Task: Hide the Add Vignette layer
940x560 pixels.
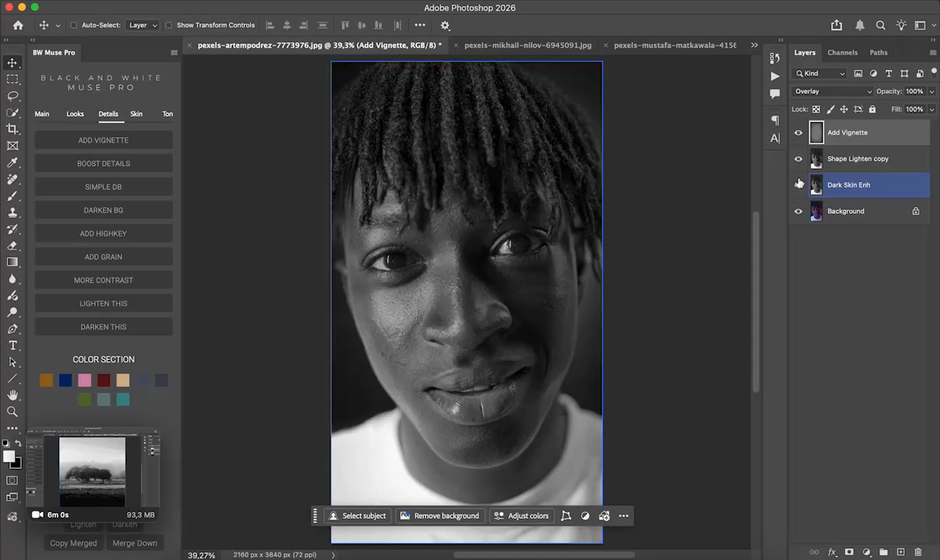Action: [798, 133]
